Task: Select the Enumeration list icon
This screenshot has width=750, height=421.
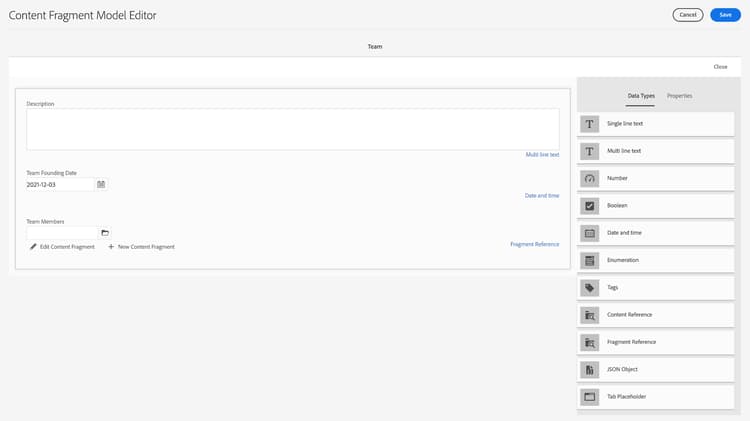Action: pos(589,260)
